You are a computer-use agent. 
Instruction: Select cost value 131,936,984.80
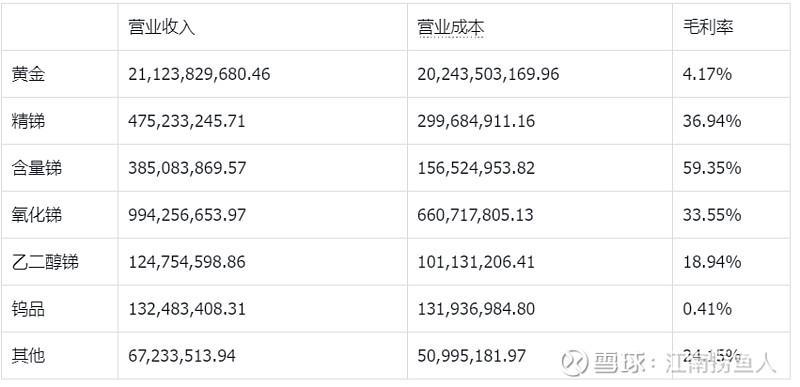476,309
